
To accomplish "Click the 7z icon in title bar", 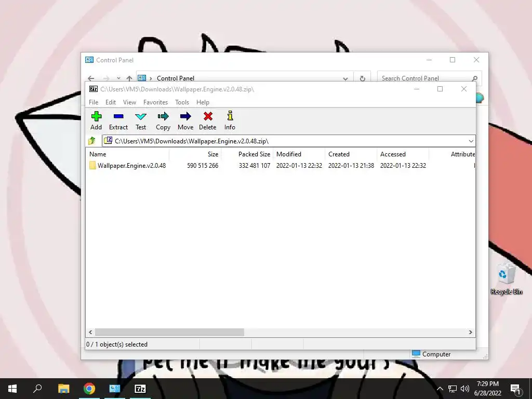I will (94, 89).
